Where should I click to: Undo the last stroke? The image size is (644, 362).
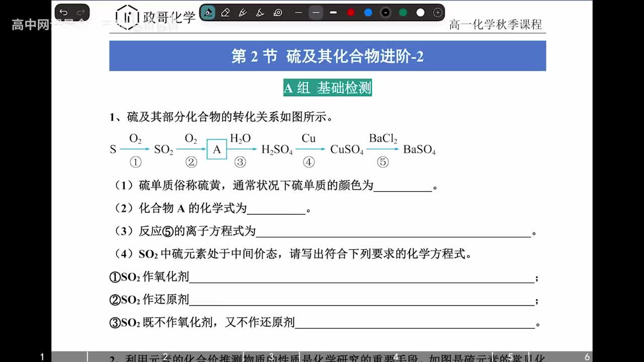(63, 13)
